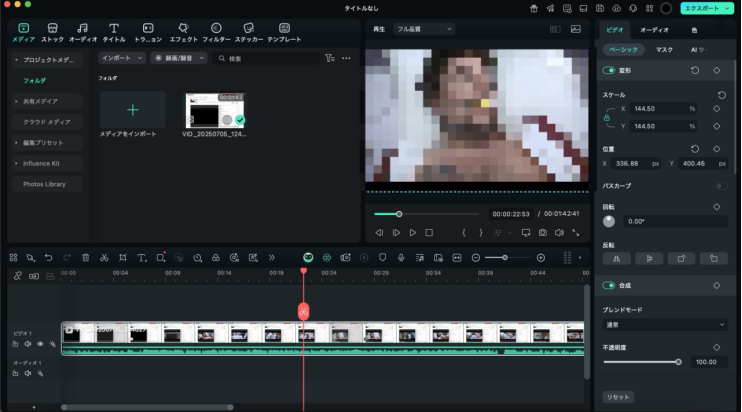
Task: Toggle the 変形 (Transform) switch
Action: 608,70
